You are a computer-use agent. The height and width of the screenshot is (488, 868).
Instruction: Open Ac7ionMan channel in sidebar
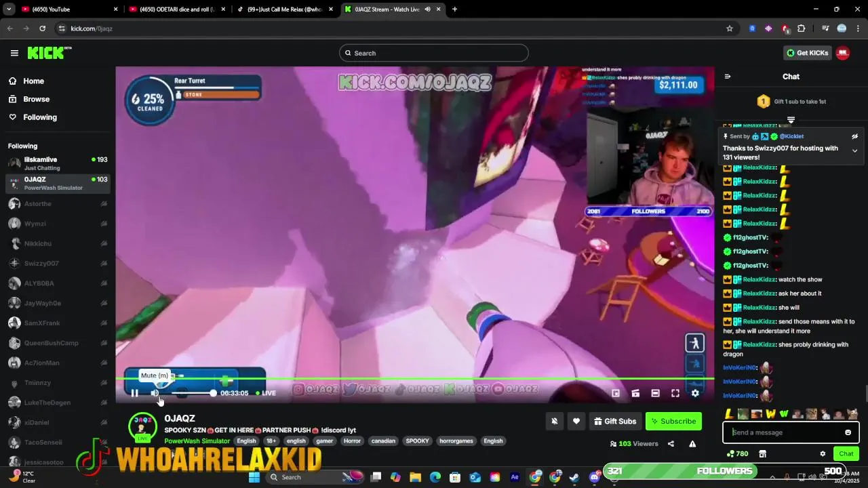58,363
